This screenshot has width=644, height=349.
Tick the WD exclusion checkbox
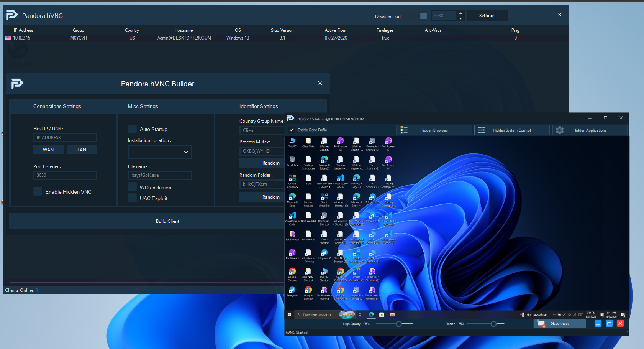pos(132,187)
